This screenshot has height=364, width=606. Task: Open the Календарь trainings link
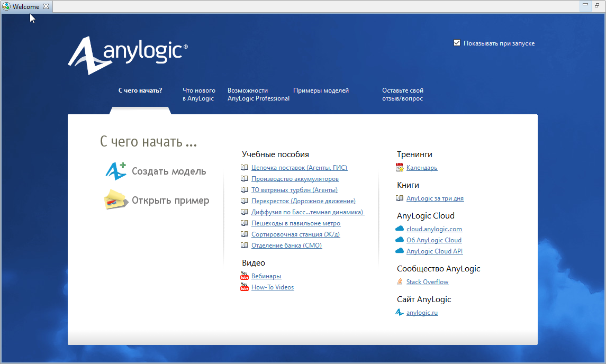[x=422, y=168]
